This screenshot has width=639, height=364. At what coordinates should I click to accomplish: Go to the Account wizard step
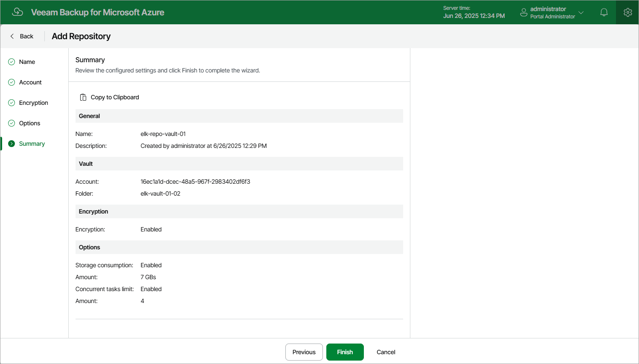(30, 82)
